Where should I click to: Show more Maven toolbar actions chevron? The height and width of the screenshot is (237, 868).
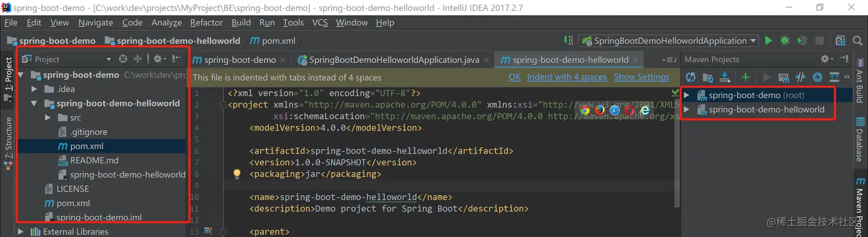(847, 77)
